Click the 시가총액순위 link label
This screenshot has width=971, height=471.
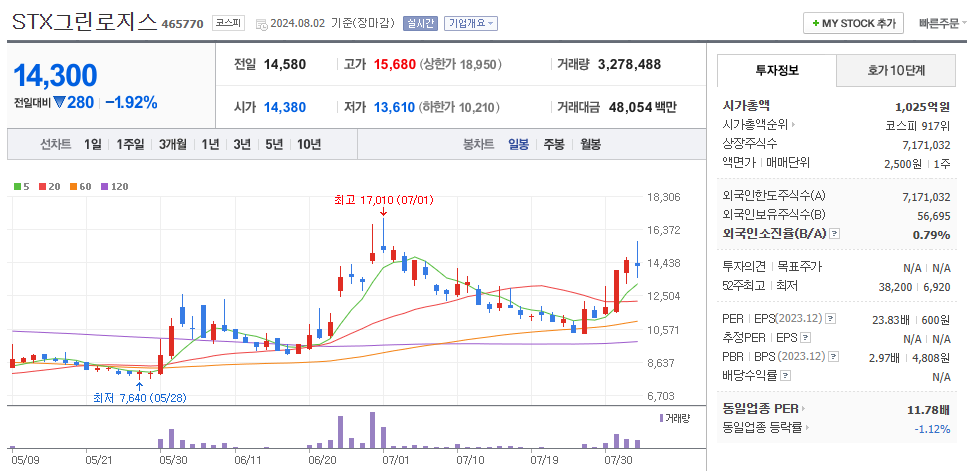coord(755,125)
